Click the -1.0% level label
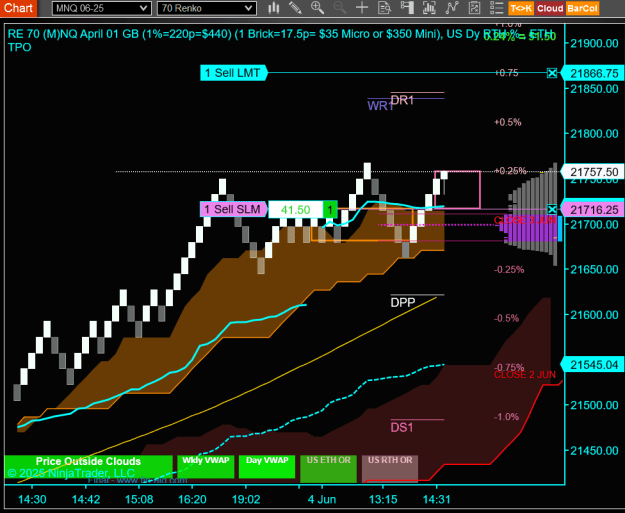This screenshot has width=625, height=513. 506,417
